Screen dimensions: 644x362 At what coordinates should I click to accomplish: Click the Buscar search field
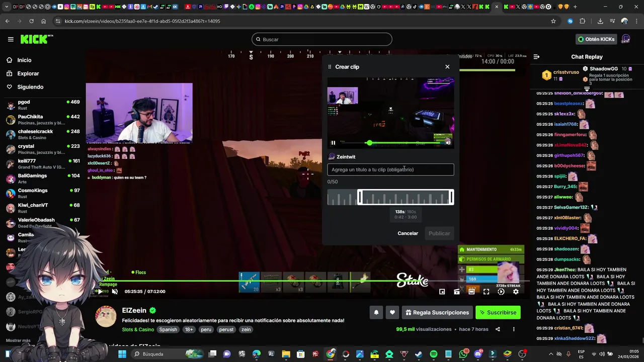322,39
